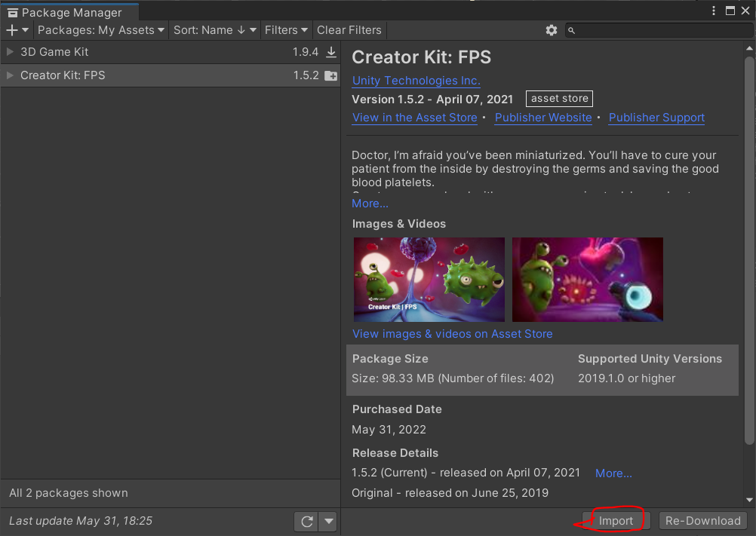Refresh the package list

pyautogui.click(x=306, y=521)
